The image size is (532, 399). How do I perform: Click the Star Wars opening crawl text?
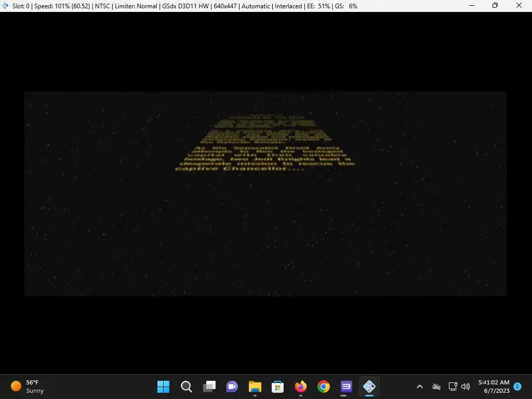pyautogui.click(x=265, y=143)
